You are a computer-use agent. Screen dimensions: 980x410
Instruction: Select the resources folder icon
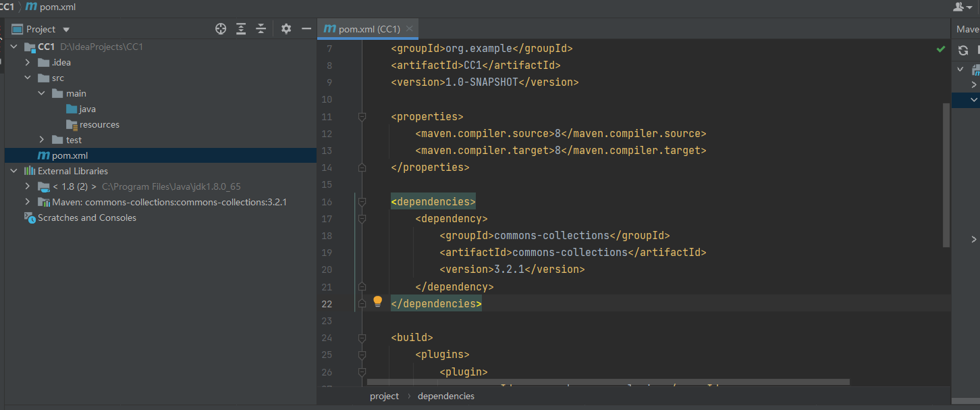pos(72,124)
